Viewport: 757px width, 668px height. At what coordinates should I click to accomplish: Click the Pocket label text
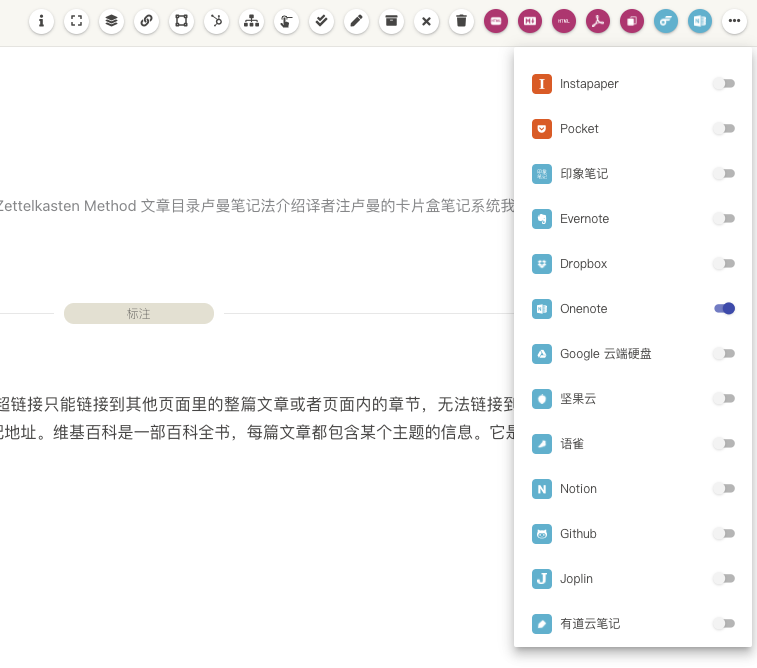[x=579, y=129]
